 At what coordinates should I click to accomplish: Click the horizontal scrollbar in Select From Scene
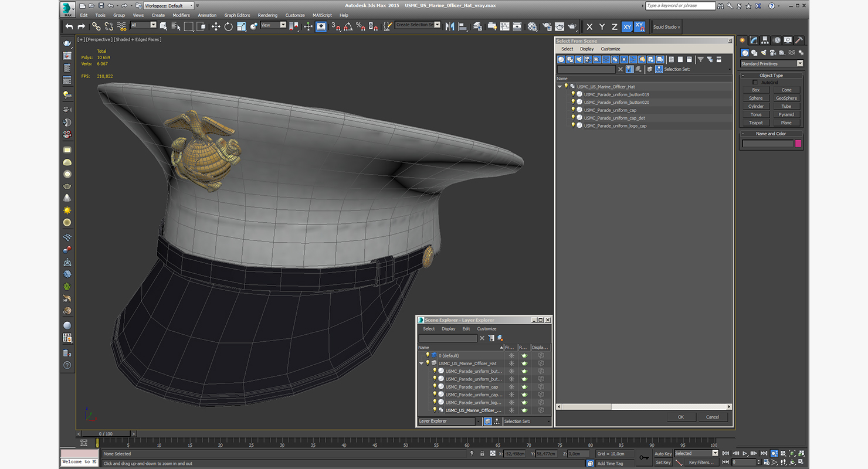[586, 406]
